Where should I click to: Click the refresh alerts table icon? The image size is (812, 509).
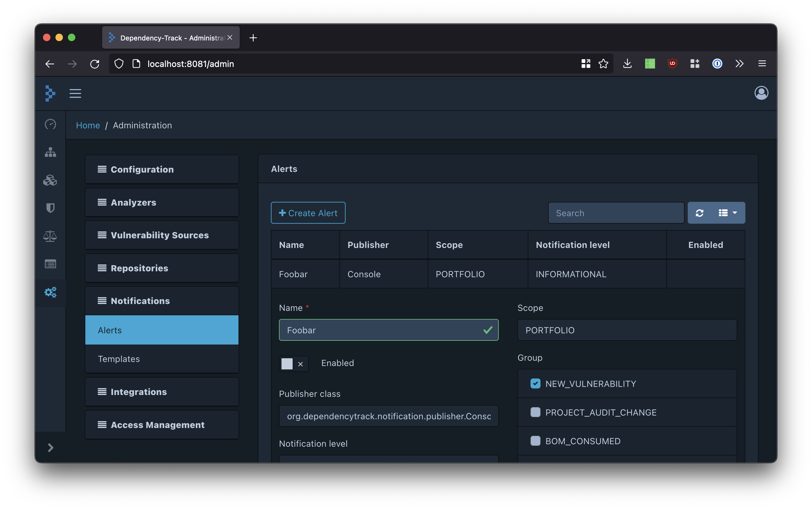coord(699,213)
